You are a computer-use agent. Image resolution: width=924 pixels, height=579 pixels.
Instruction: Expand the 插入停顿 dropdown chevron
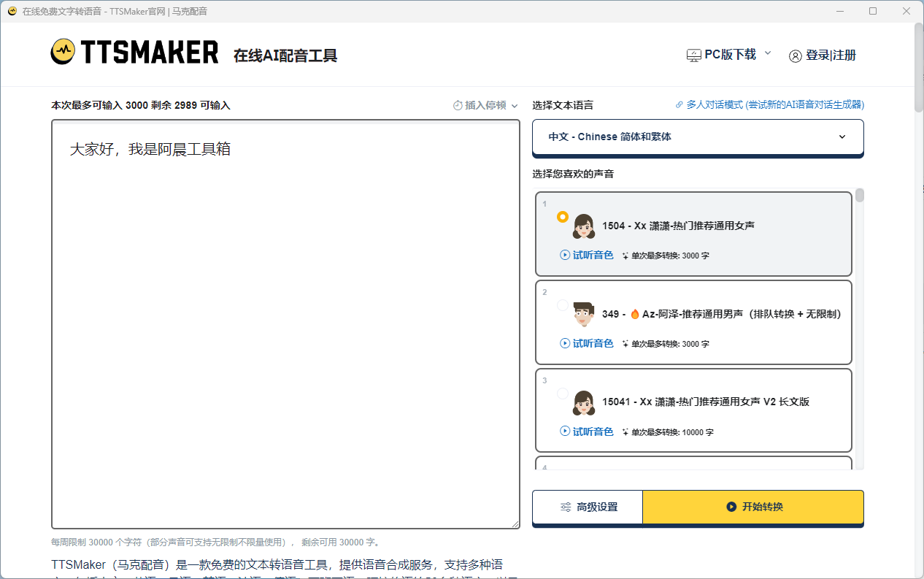(x=515, y=106)
